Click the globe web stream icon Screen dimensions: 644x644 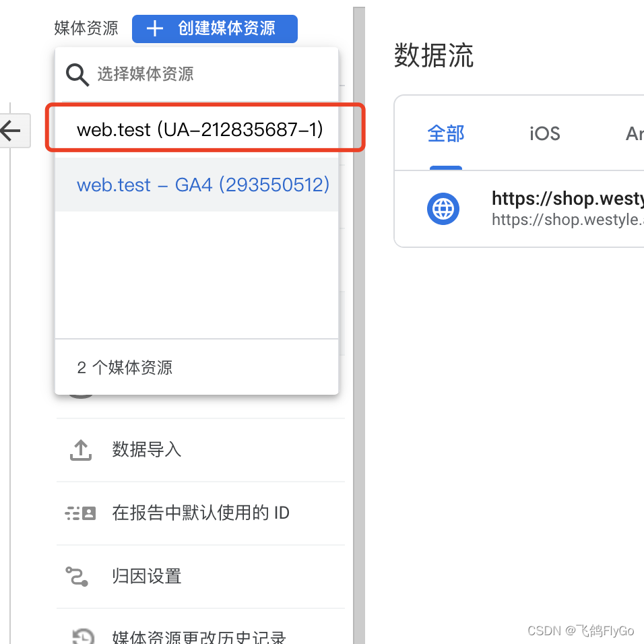[x=443, y=209]
